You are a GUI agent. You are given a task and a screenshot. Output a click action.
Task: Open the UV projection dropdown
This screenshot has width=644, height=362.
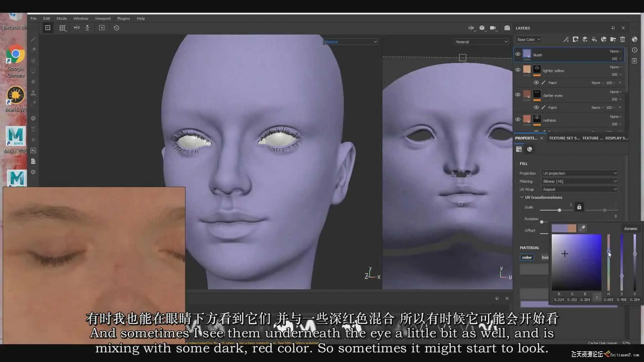[x=579, y=173]
